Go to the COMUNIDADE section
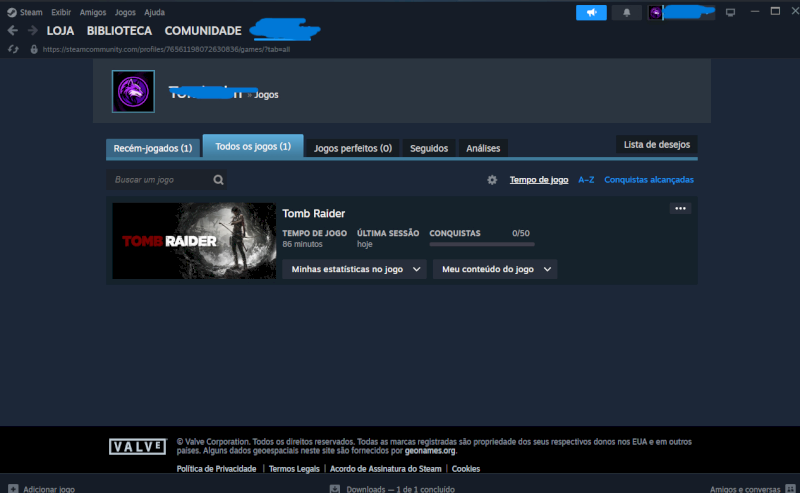800x493 pixels. [203, 31]
